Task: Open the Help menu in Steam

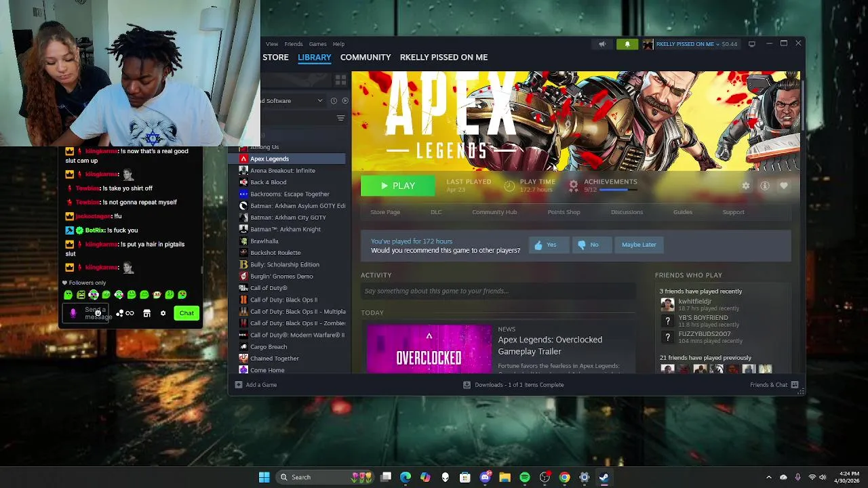Action: point(338,44)
